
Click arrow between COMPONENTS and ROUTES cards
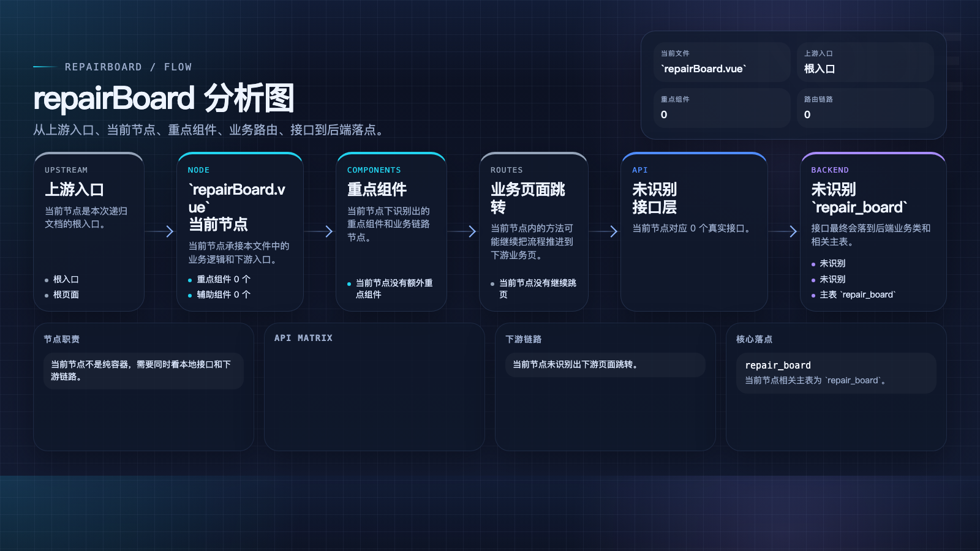(462, 231)
